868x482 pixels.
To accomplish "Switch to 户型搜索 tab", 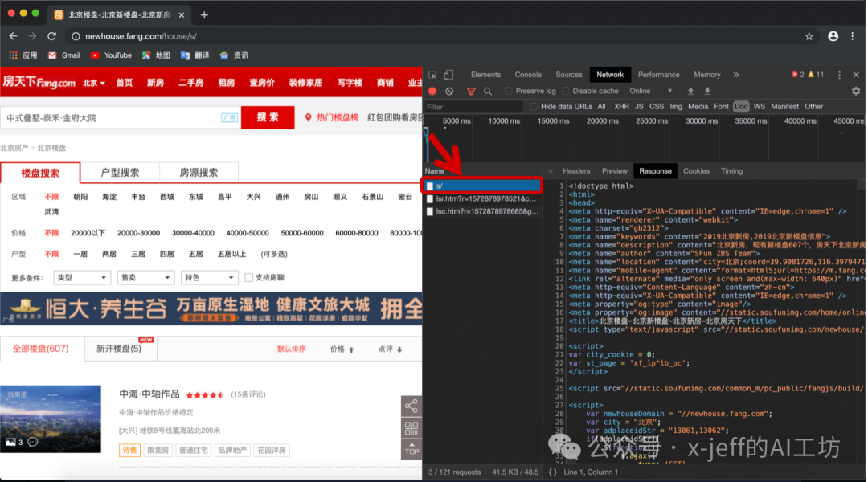I will click(x=120, y=173).
